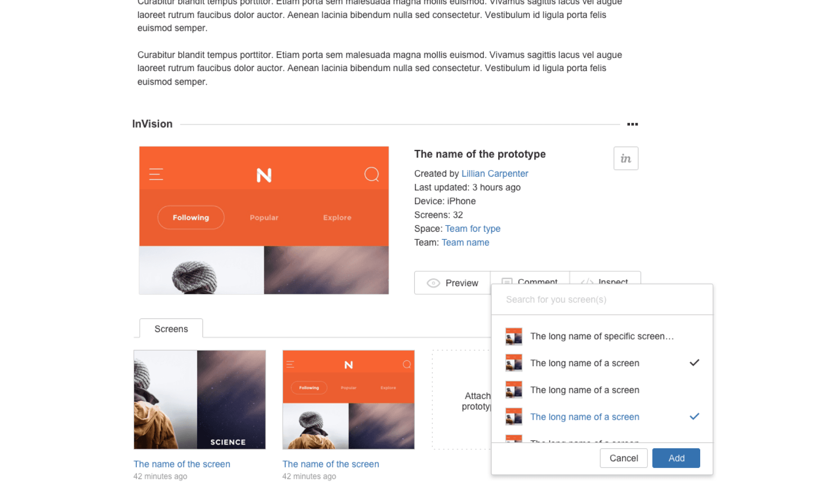Click thumbnail icon of specific screen item

513,337
